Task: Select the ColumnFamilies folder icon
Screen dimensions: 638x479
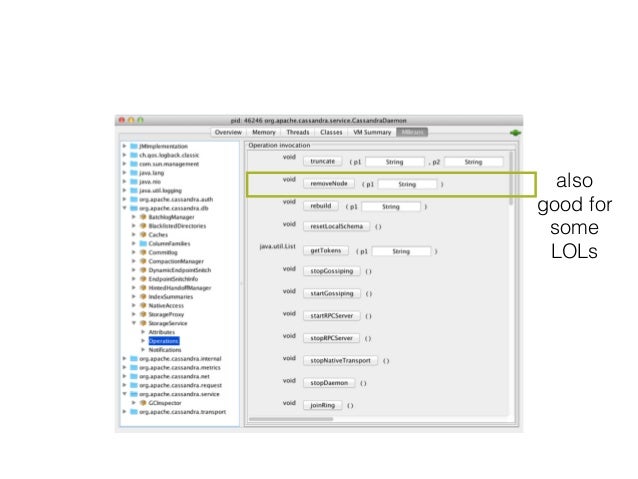Action: click(x=143, y=243)
